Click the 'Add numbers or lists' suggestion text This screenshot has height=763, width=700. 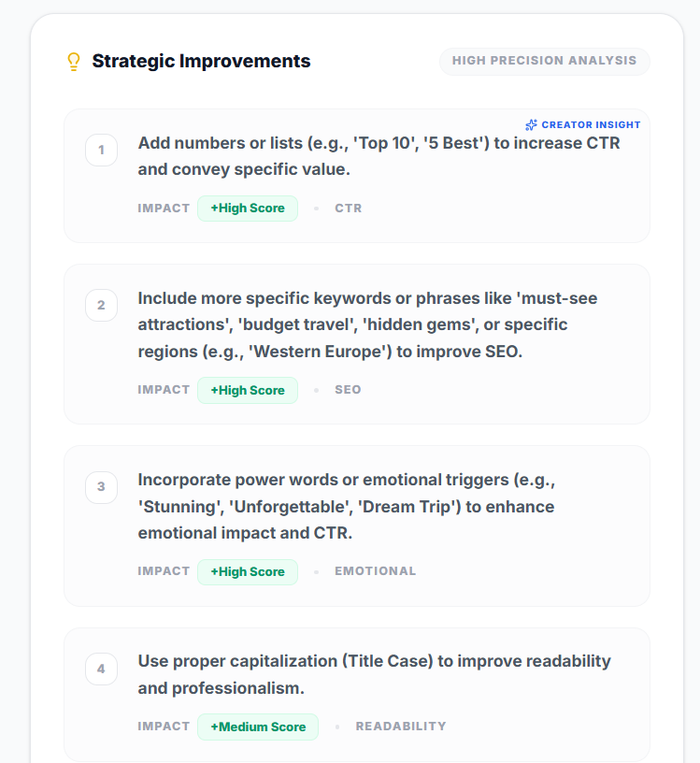(379, 156)
